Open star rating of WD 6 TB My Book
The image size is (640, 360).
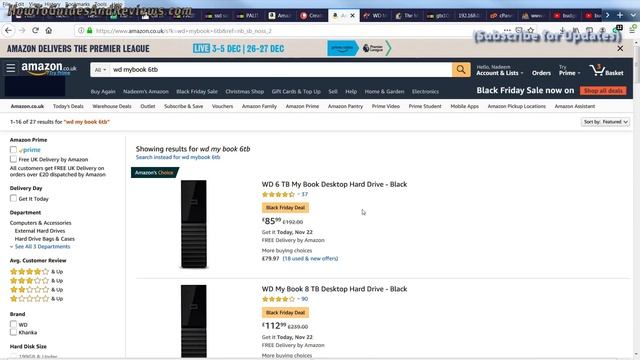(x=278, y=194)
